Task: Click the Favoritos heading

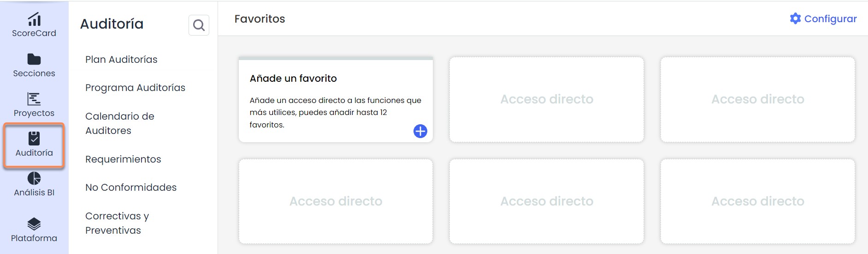Action: [260, 19]
